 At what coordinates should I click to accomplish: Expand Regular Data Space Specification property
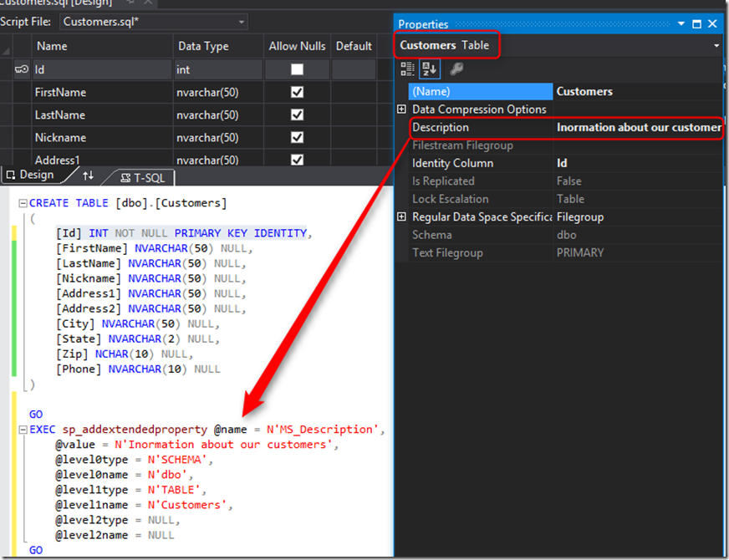(x=401, y=217)
